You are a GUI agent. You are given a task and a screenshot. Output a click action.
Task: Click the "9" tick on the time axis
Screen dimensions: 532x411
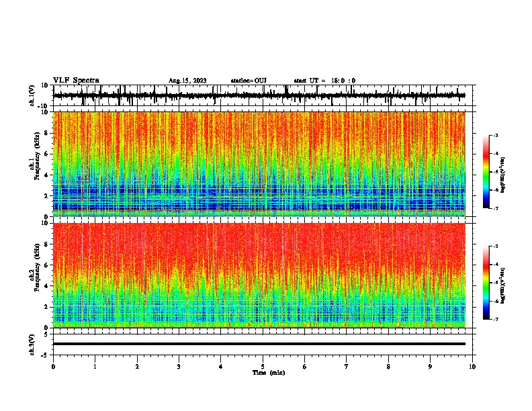(430, 367)
